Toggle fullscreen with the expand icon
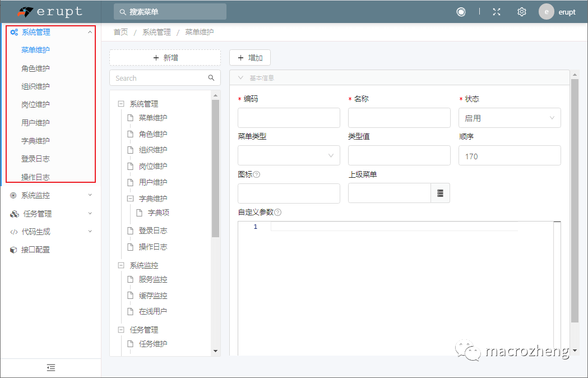588x378 pixels. click(x=497, y=12)
